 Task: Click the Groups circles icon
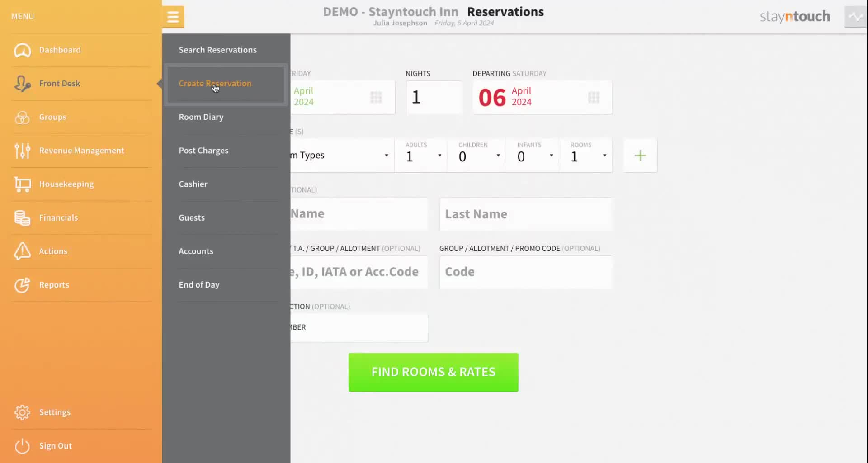pos(22,117)
